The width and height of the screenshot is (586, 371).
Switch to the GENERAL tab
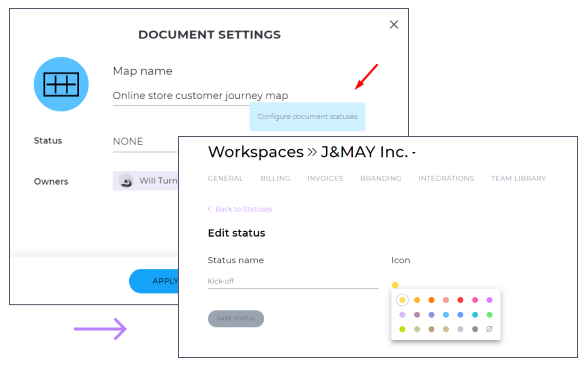pos(225,179)
